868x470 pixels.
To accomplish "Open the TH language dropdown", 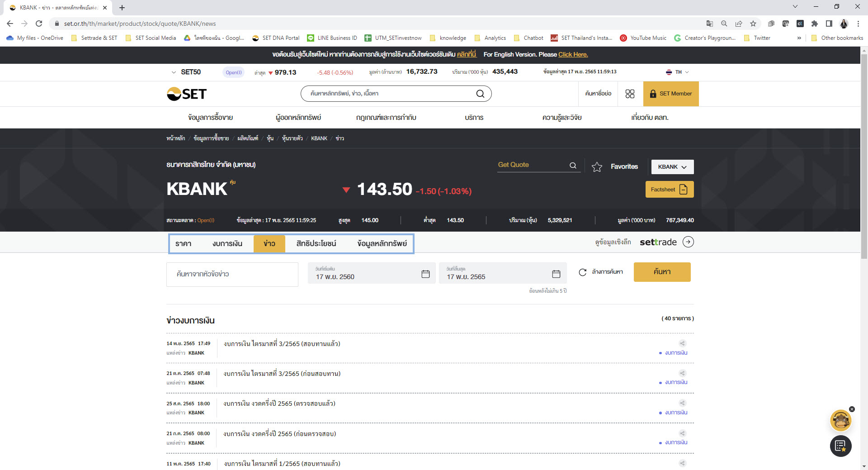I will (x=677, y=72).
